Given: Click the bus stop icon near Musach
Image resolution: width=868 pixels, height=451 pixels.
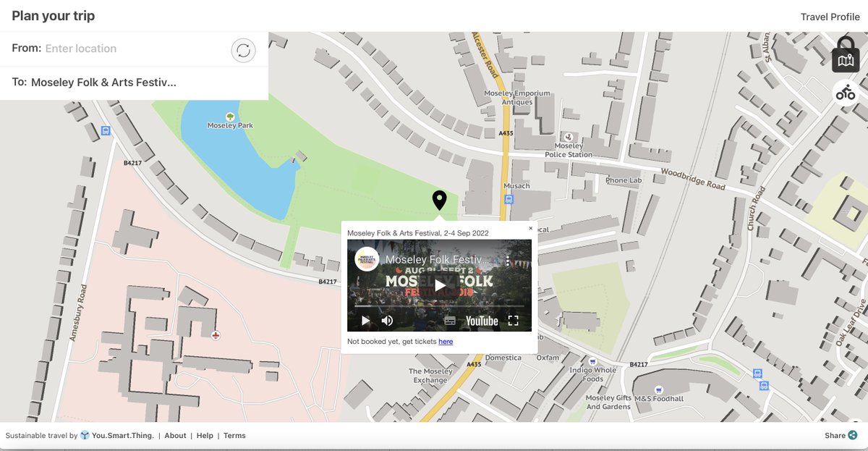Looking at the screenshot, I should pos(509,199).
